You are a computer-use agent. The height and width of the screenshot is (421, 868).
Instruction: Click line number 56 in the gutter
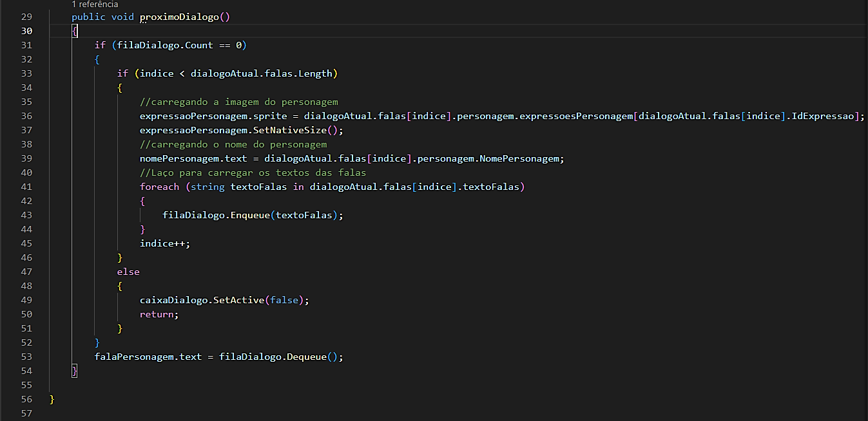click(x=26, y=399)
